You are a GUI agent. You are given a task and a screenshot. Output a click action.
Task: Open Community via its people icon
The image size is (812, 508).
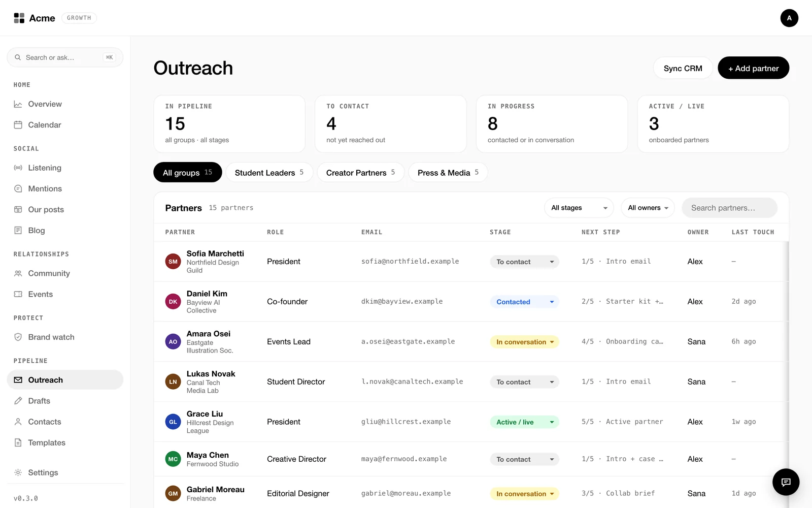[18, 273]
